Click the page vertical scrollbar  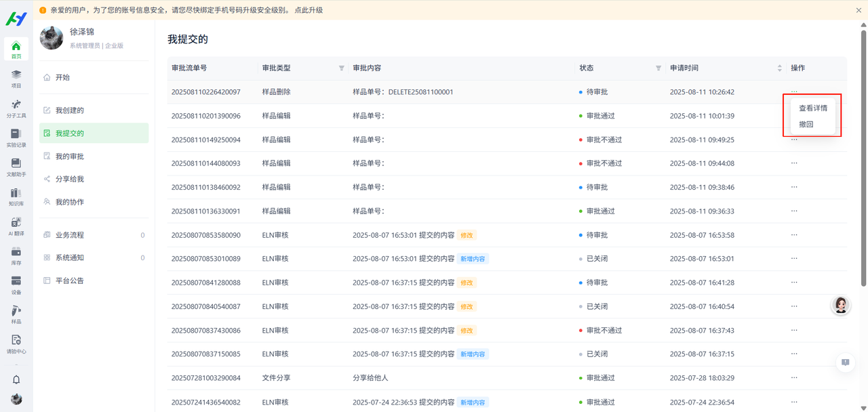pyautogui.click(x=863, y=156)
